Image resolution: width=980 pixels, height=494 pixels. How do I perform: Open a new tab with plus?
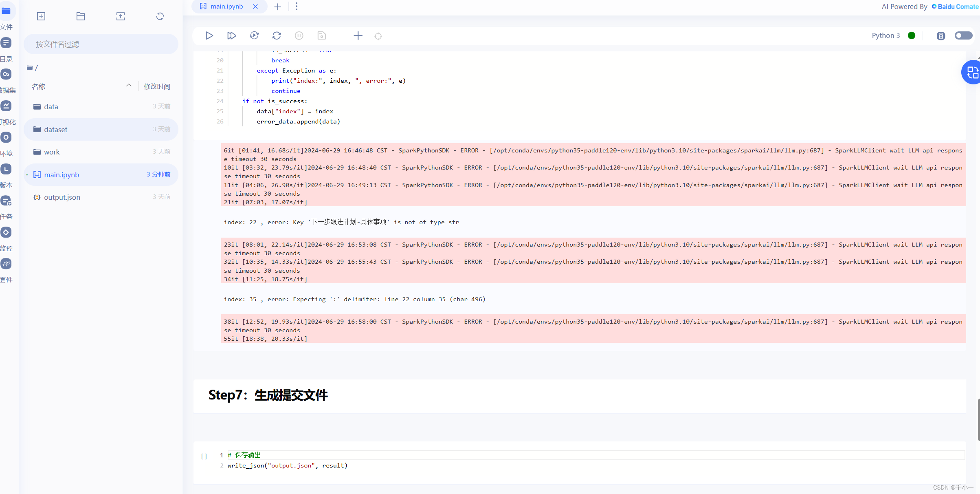pos(278,7)
